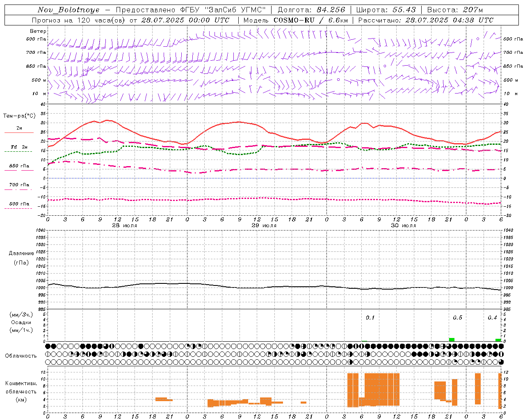Click the precipitation label Осадки
Screen dimensions: 525x420
21,322
